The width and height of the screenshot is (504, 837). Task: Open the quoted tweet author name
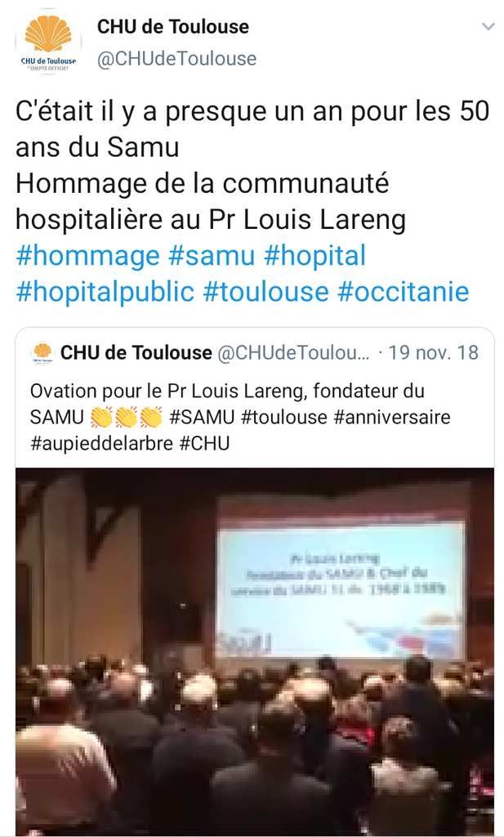tap(136, 353)
